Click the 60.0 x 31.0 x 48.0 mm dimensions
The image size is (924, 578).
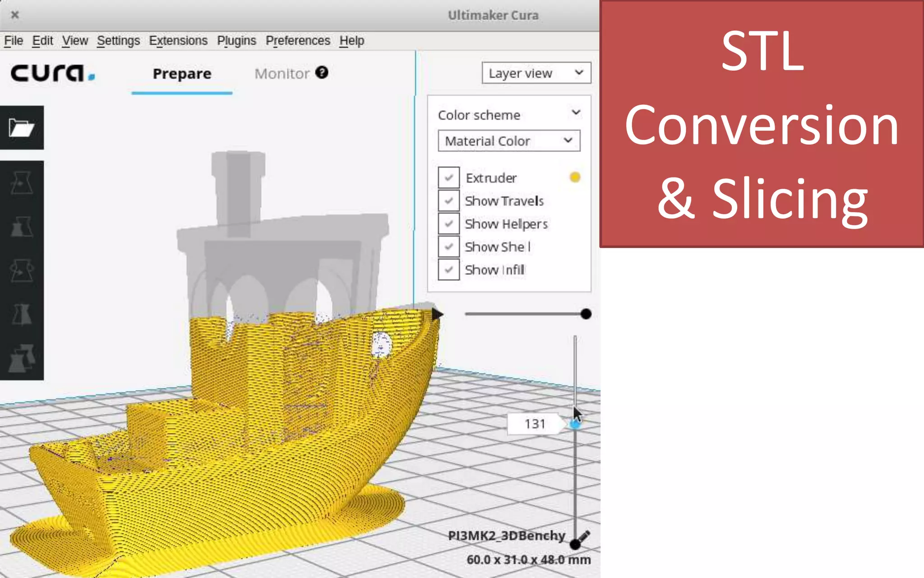pos(528,560)
